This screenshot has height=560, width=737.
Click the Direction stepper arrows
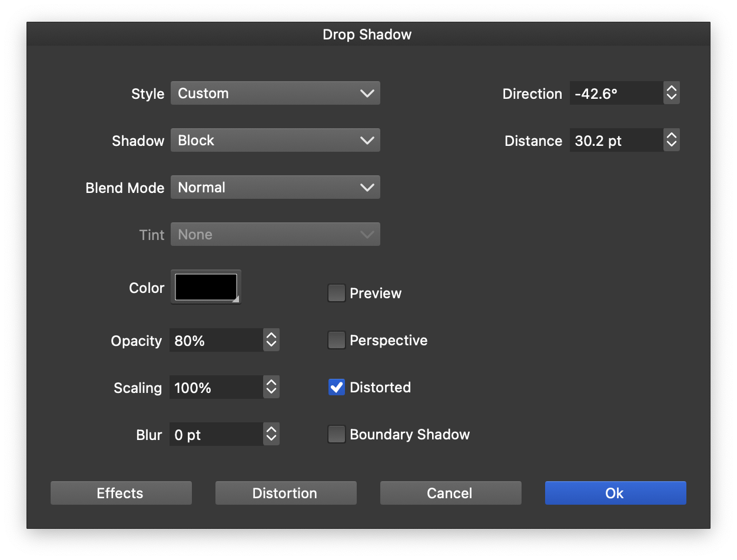coord(671,93)
